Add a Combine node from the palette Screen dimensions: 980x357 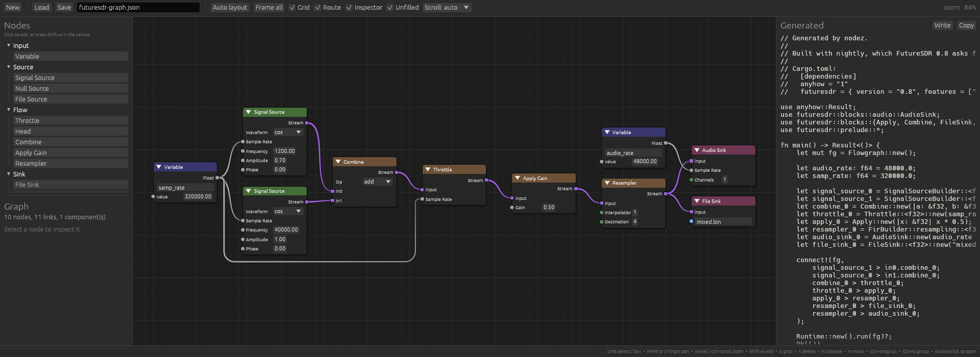point(70,142)
